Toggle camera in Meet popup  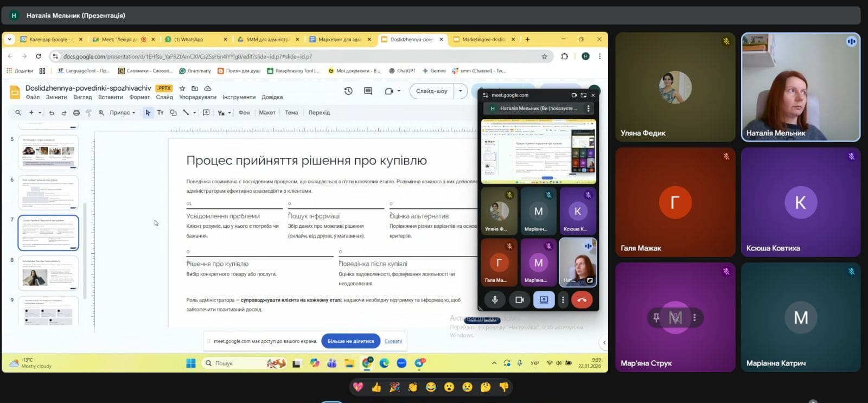[x=519, y=299]
